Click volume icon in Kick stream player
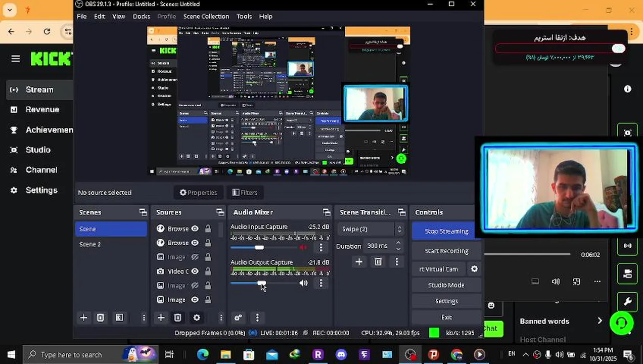 point(556,282)
